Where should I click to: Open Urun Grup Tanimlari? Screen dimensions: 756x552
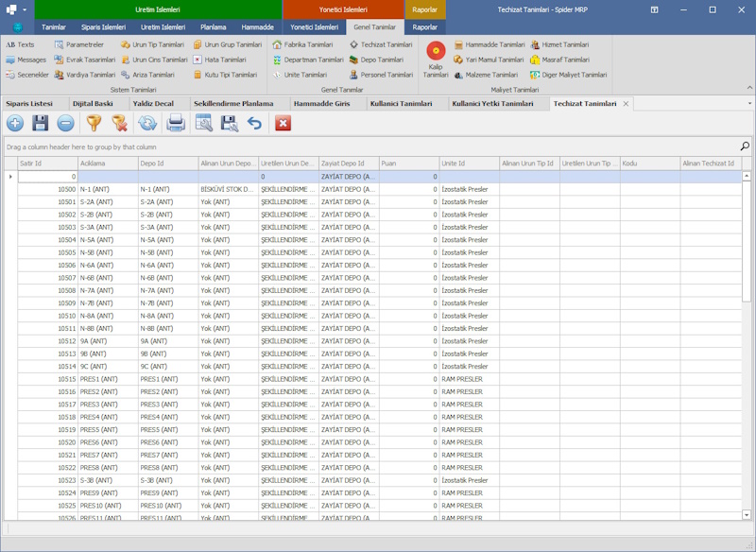tap(228, 44)
